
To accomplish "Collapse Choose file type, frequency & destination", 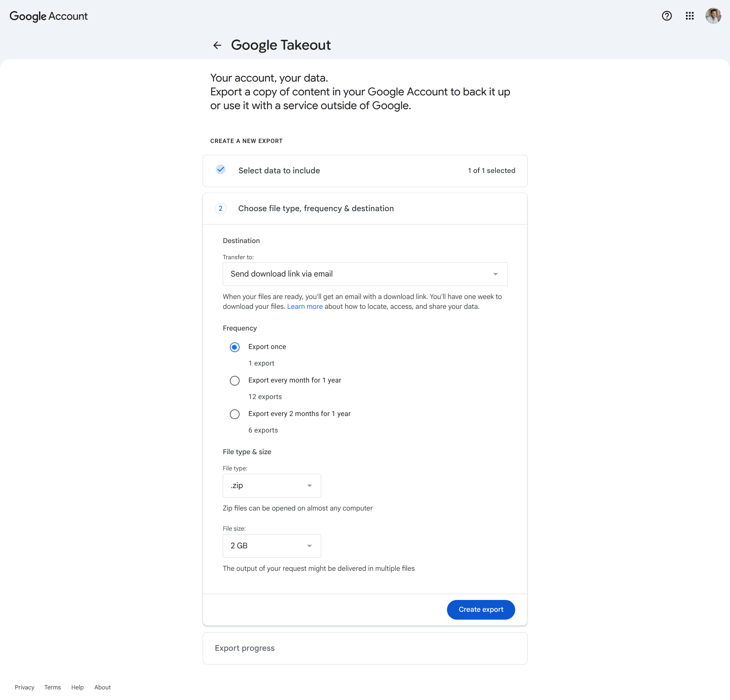I will click(365, 208).
